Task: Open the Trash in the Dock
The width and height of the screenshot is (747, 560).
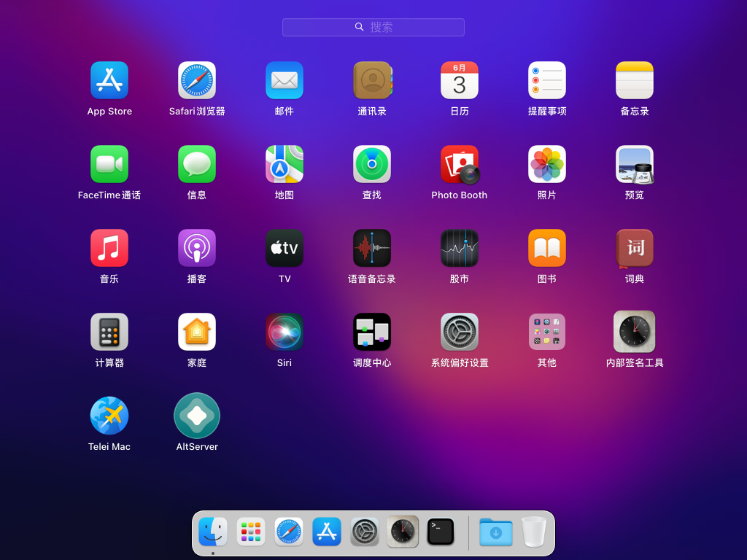Action: click(533, 532)
